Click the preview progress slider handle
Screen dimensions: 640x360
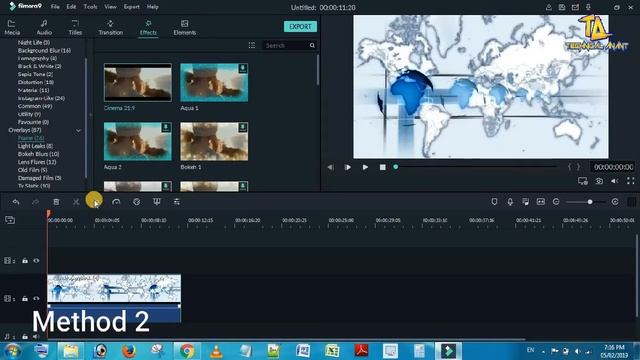[x=396, y=167]
